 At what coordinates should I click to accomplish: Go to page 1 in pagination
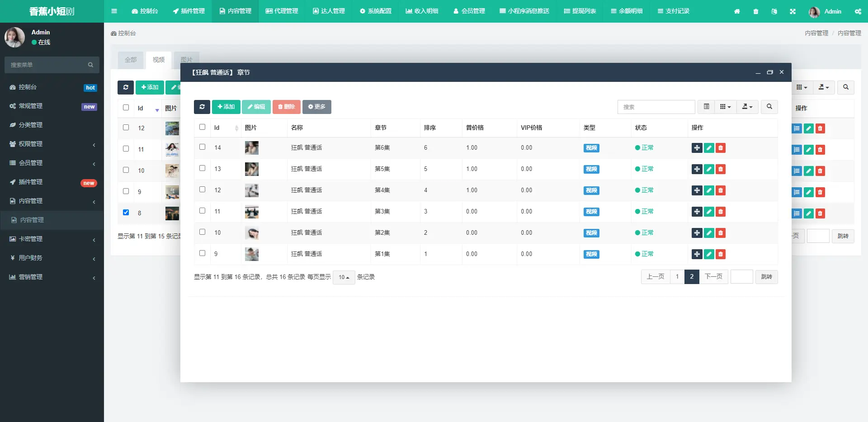pyautogui.click(x=677, y=277)
